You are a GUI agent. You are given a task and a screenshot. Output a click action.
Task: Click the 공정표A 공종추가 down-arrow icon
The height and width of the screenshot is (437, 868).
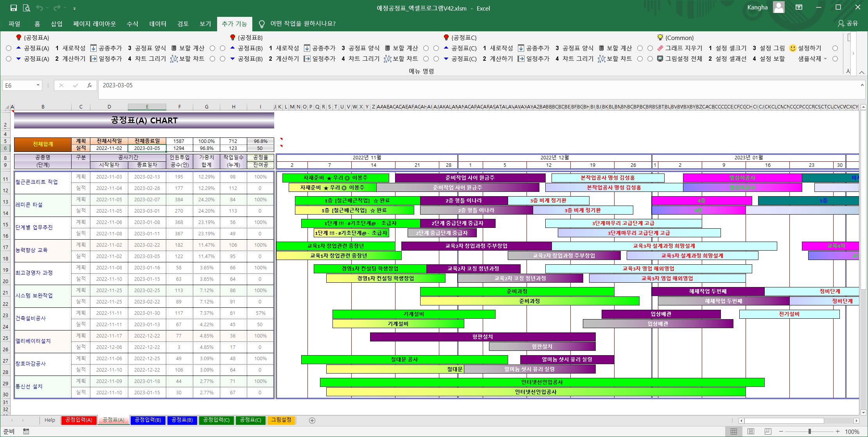93,48
